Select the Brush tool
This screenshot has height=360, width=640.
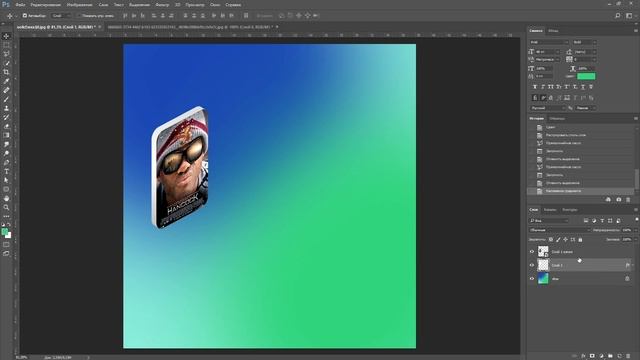pyautogui.click(x=6, y=99)
